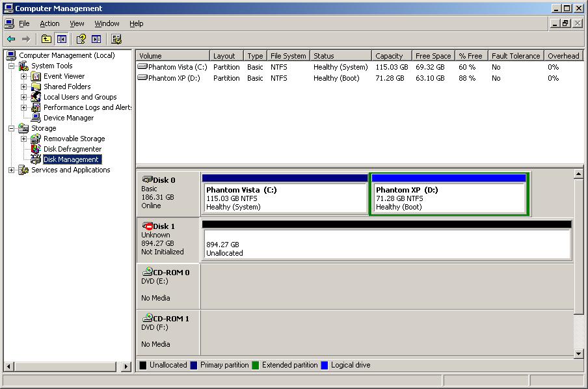Click scroll down arrow in disk pane
This screenshot has width=588, height=389.
click(579, 353)
